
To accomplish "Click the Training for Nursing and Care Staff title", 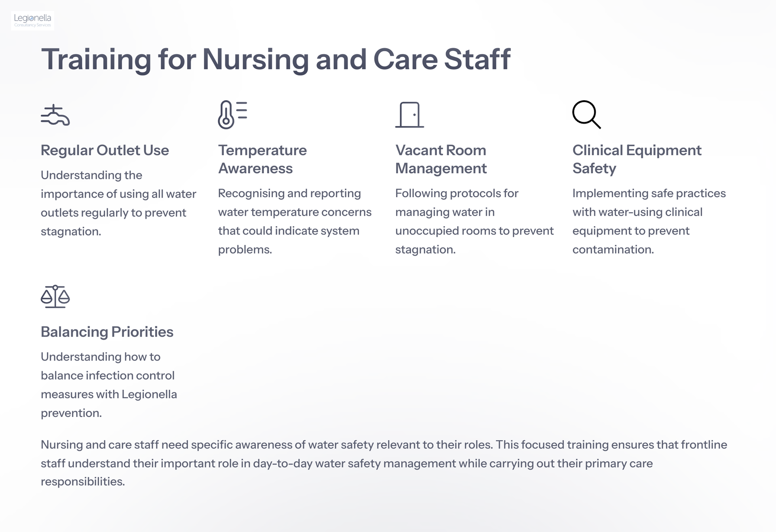I will (276, 59).
